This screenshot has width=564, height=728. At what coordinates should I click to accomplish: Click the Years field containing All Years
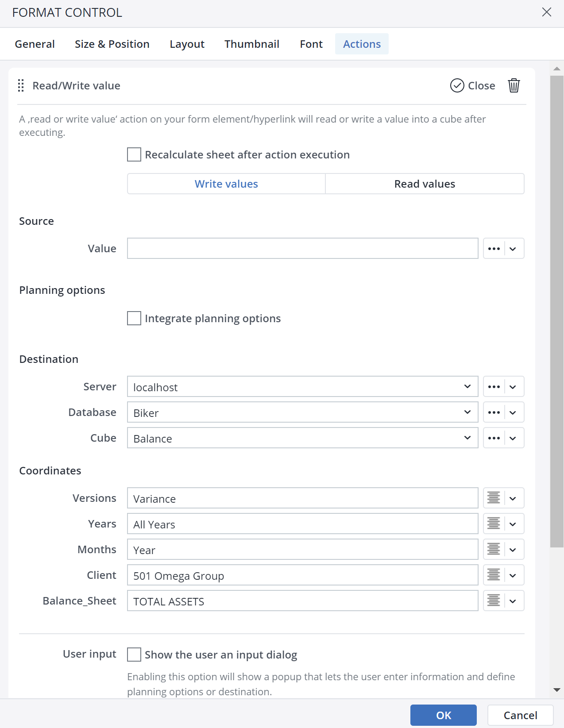(303, 524)
